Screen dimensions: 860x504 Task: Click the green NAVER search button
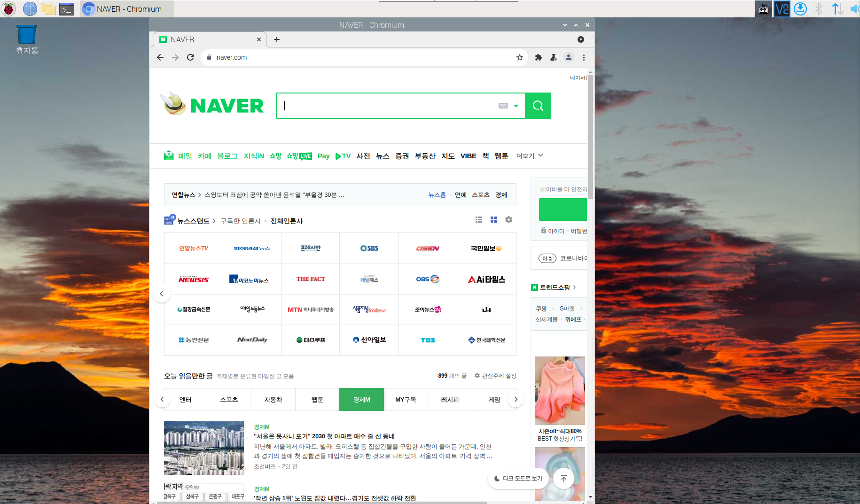[538, 106]
